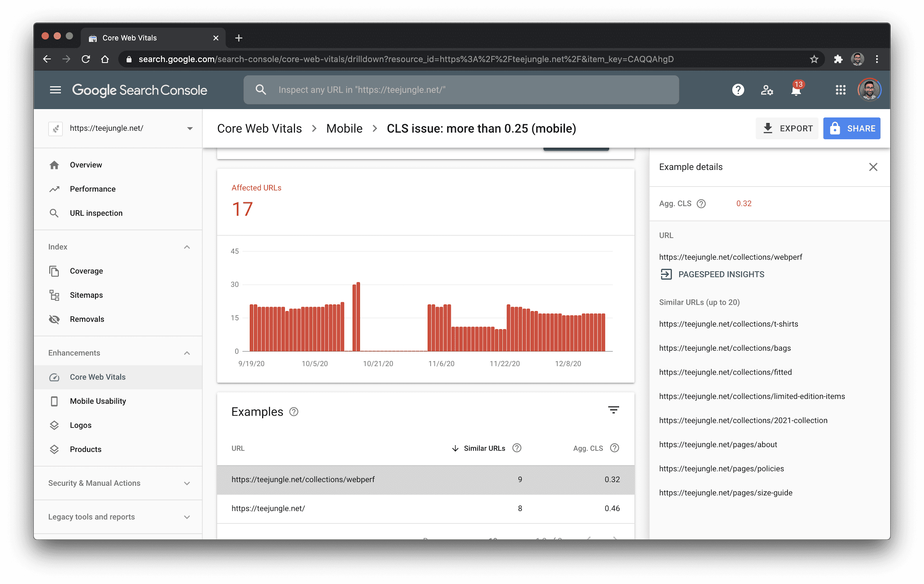Close the Example details panel

pyautogui.click(x=873, y=167)
